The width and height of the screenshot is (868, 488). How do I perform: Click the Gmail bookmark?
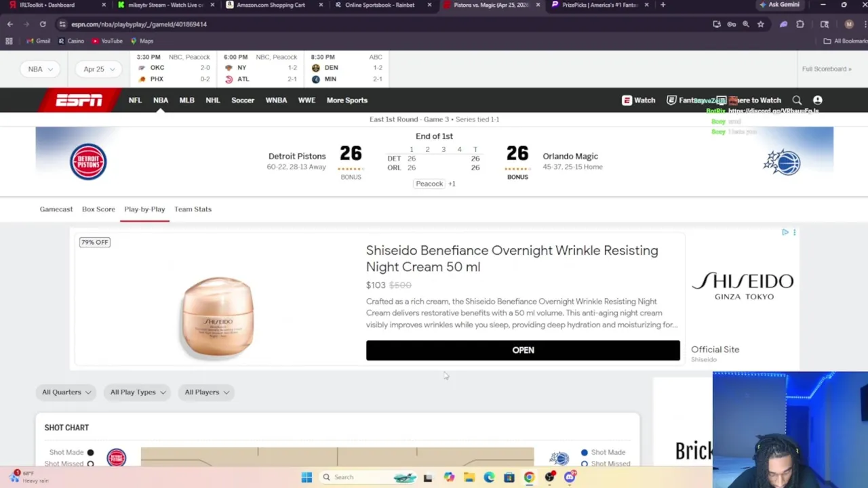(x=39, y=41)
